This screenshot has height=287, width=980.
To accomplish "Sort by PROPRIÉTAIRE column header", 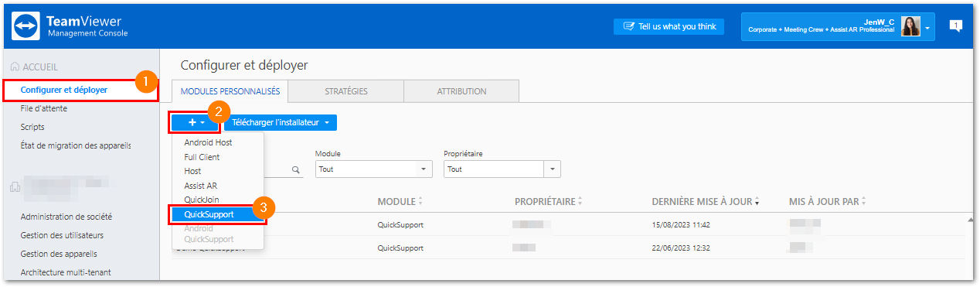I will tap(548, 202).
